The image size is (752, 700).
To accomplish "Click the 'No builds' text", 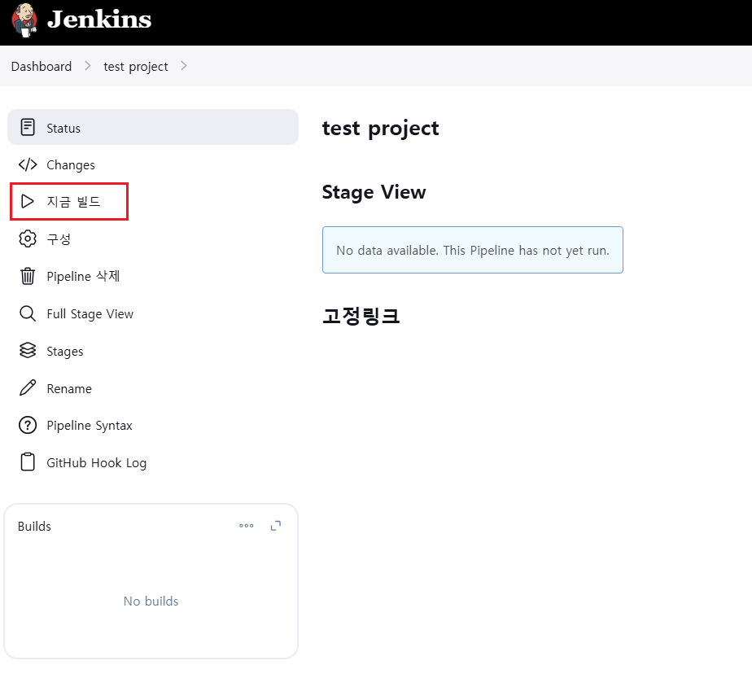I will coord(151,602).
